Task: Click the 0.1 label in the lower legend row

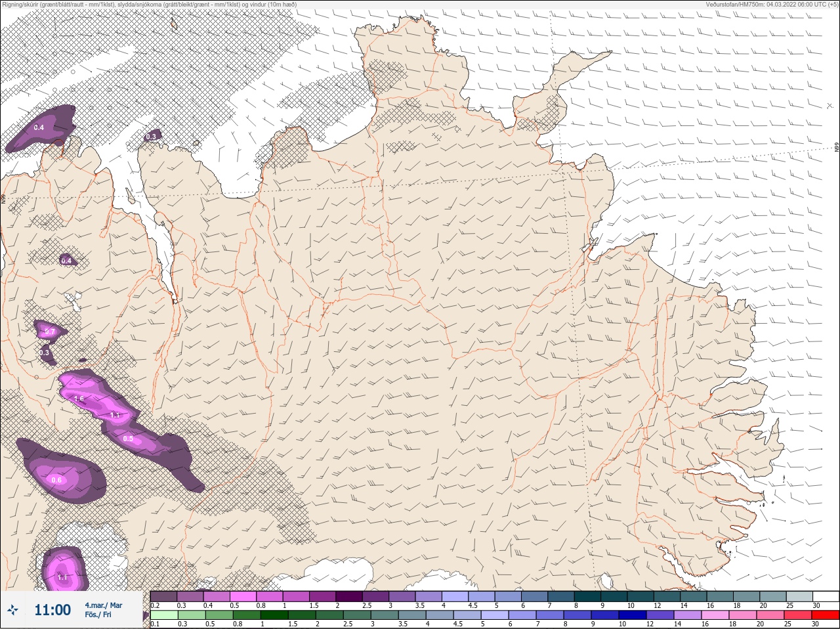Action: click(x=155, y=624)
